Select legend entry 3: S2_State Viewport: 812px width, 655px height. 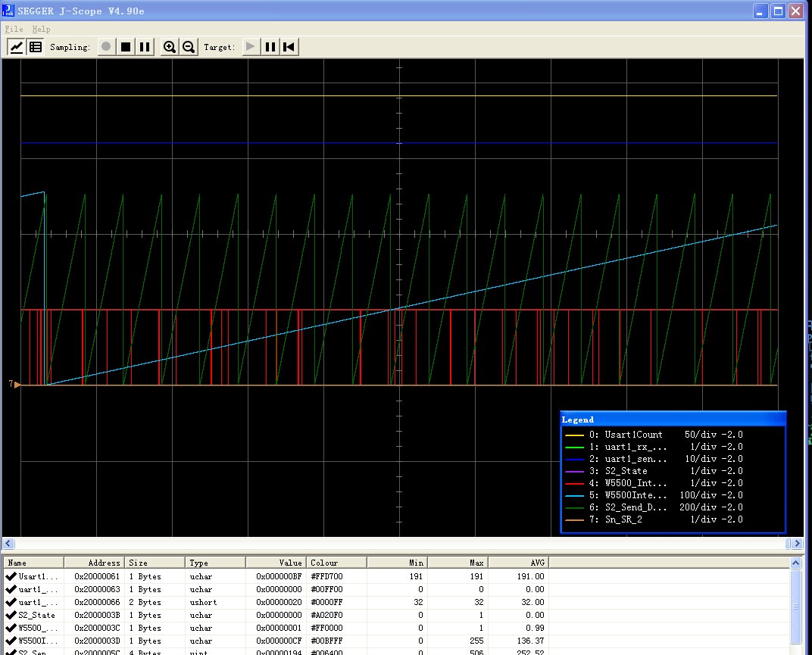click(654, 471)
